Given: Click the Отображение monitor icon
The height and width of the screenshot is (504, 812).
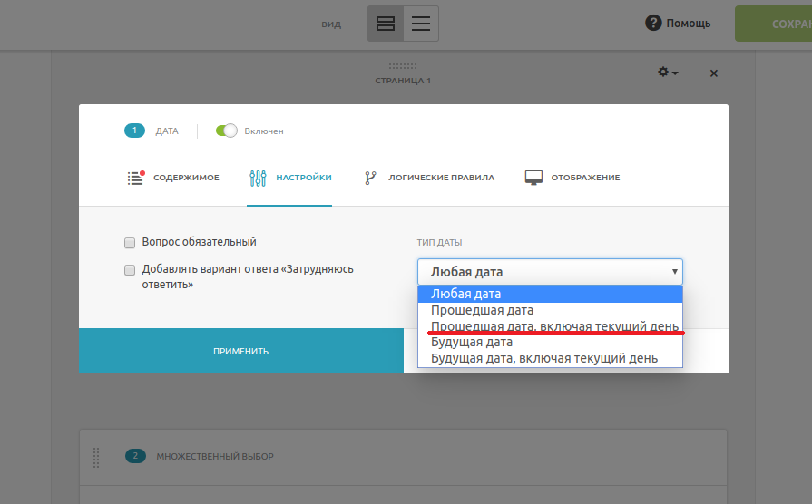Looking at the screenshot, I should click(533, 178).
